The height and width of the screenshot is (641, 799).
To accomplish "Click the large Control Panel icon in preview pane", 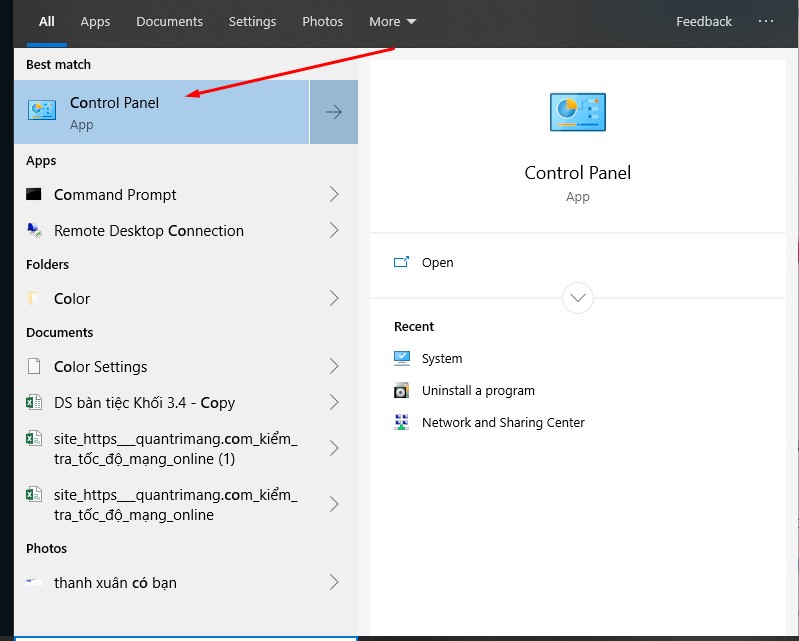I will (x=578, y=112).
